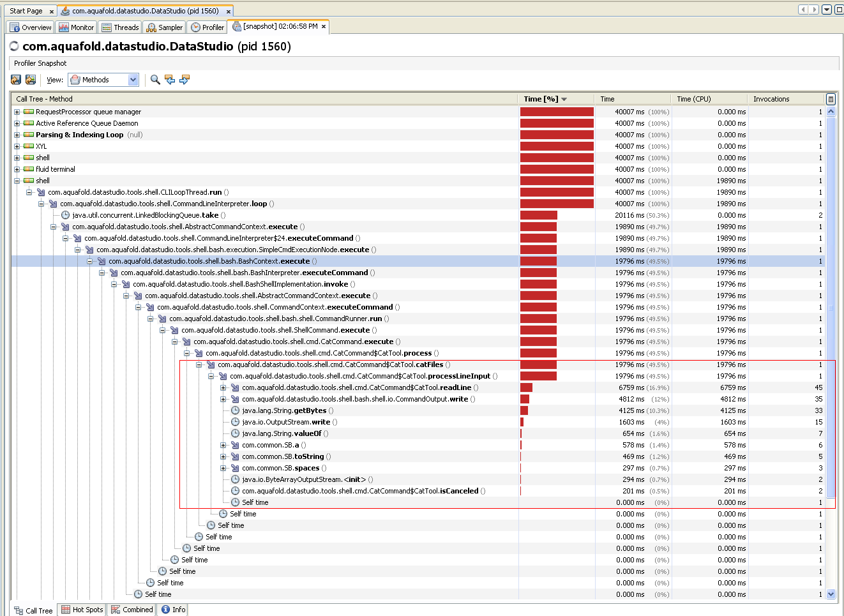Image resolution: width=844 pixels, height=616 pixels.
Task: Click the Call Tree - Method column header
Action: click(x=264, y=99)
